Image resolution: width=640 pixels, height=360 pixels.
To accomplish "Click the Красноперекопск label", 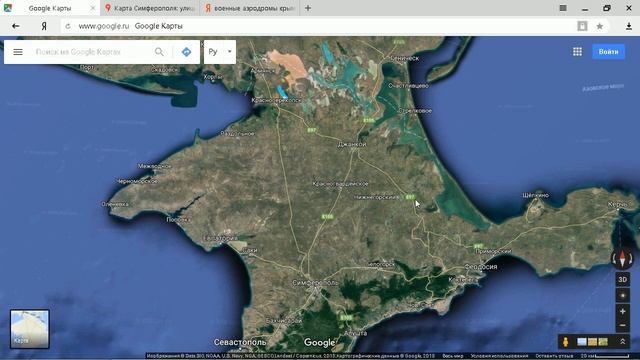I will point(276,100).
